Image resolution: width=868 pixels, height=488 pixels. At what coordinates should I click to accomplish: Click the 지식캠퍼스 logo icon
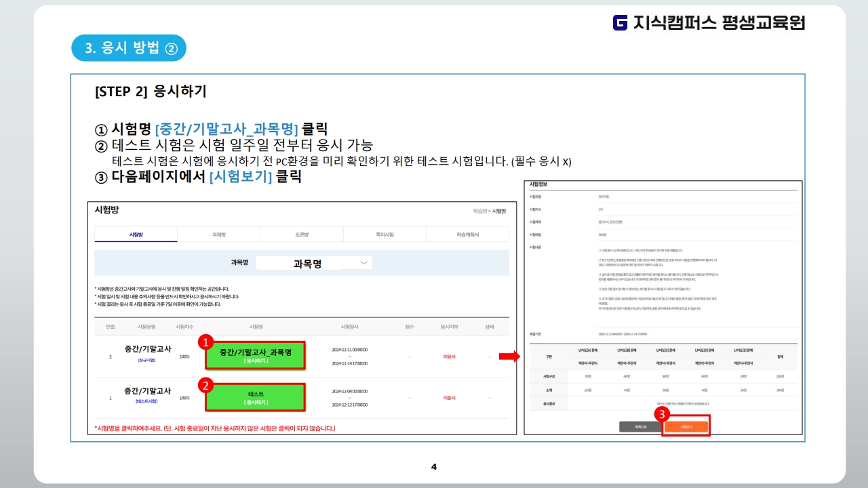click(620, 23)
